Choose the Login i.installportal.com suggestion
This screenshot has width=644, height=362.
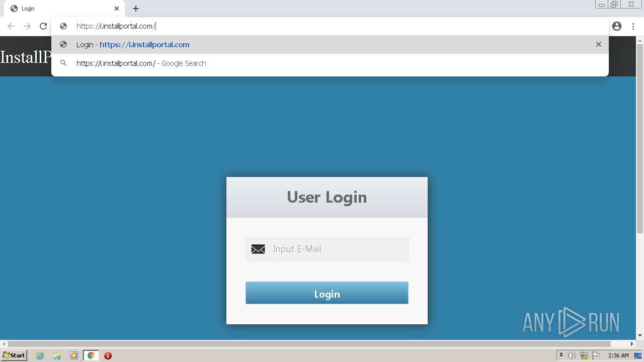[x=330, y=44]
